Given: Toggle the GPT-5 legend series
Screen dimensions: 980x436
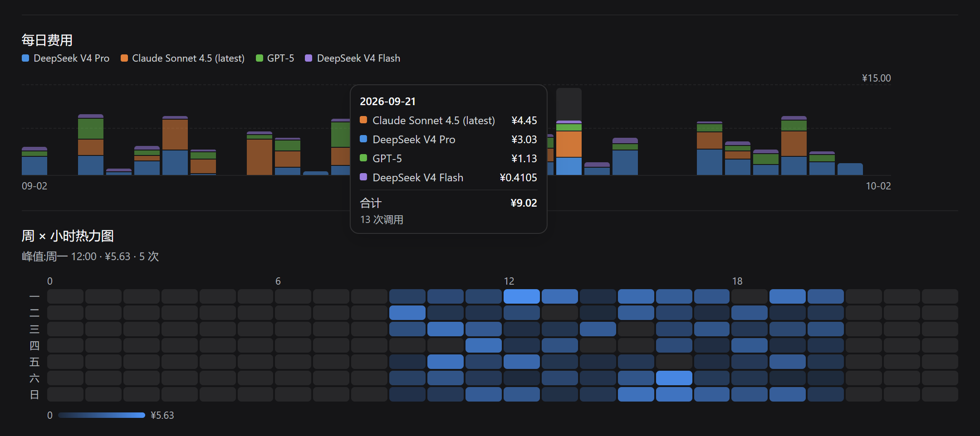Looking at the screenshot, I should click(275, 58).
